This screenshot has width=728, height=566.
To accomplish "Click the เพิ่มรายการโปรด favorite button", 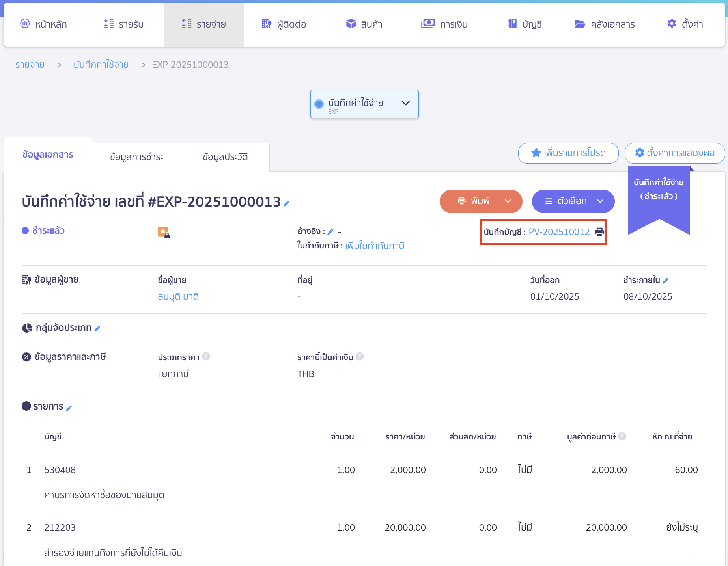I will pos(568,153).
